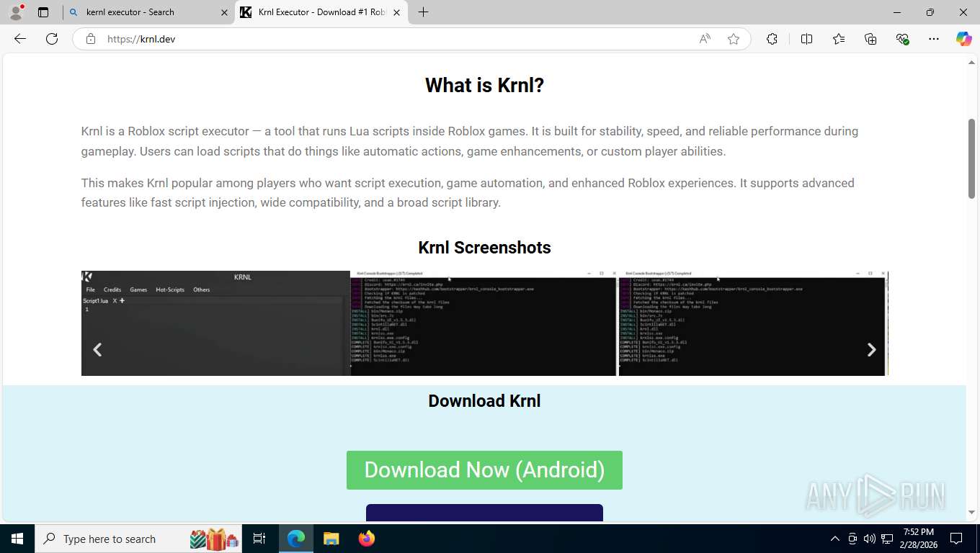Open the KRNL editor screenshot thumbnail
The image size is (980, 553).
coord(215,323)
